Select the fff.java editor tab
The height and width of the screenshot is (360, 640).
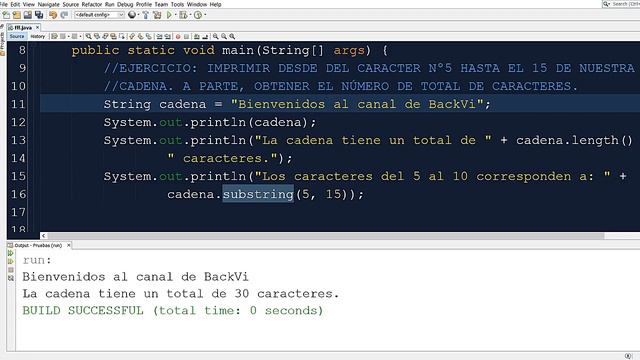(23, 27)
